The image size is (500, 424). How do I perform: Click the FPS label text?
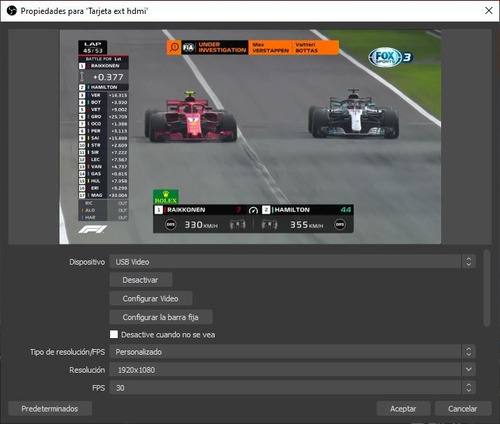pyautogui.click(x=99, y=388)
